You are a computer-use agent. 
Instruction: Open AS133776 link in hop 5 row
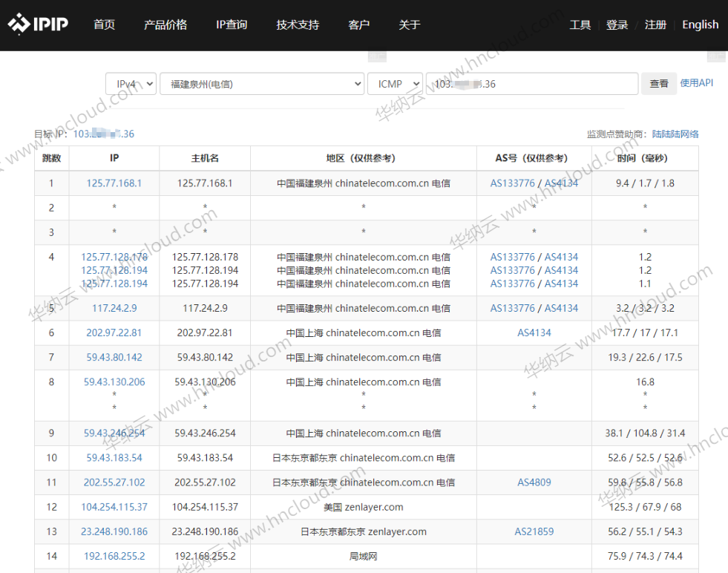pos(513,308)
